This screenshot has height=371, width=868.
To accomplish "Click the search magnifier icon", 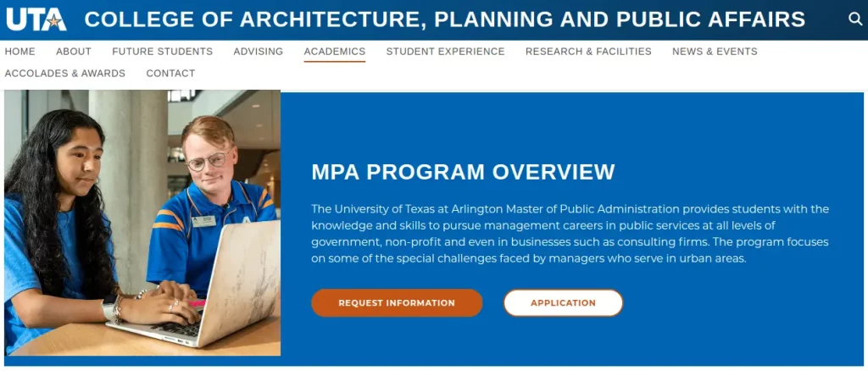I will pos(855,19).
